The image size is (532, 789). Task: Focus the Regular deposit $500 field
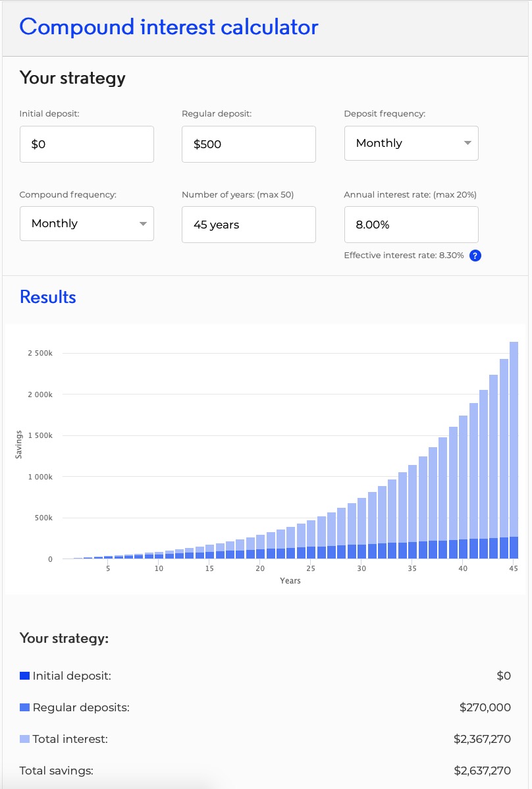pos(248,144)
